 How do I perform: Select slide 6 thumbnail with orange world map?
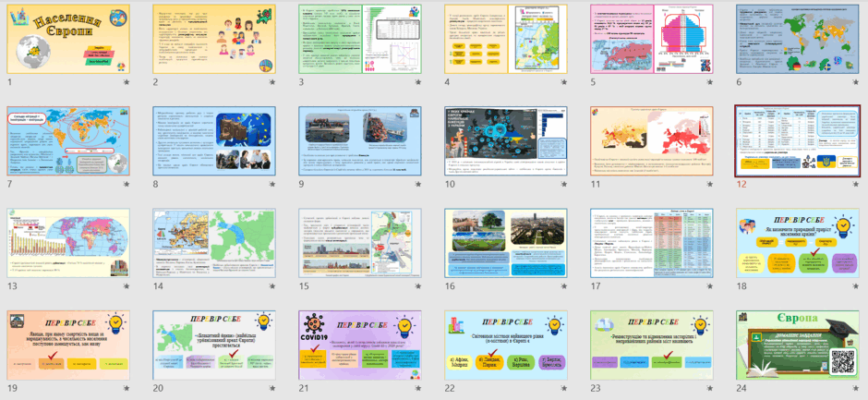[x=798, y=40]
